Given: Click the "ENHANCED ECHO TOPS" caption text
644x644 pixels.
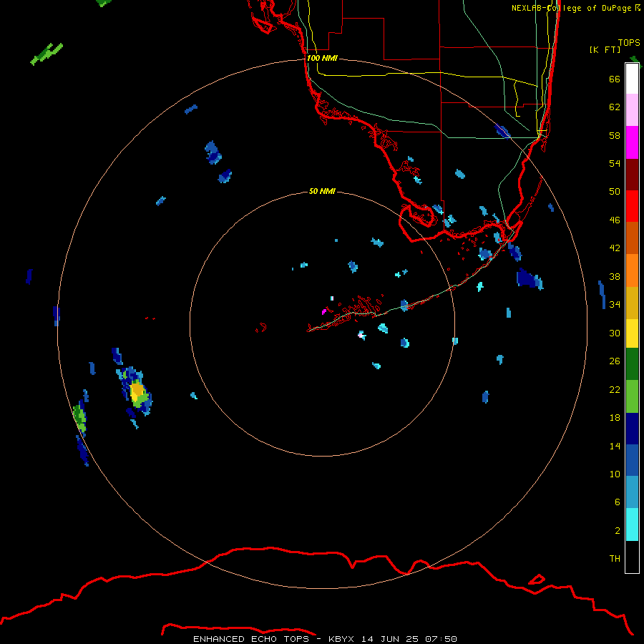Looking at the screenshot, I should [251, 639].
